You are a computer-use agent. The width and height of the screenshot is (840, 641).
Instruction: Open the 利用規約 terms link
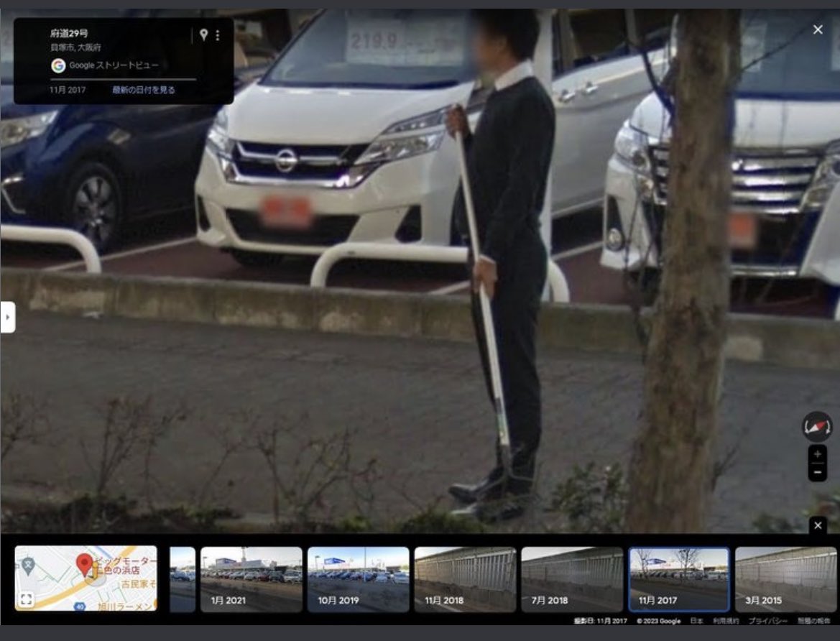coord(726,621)
